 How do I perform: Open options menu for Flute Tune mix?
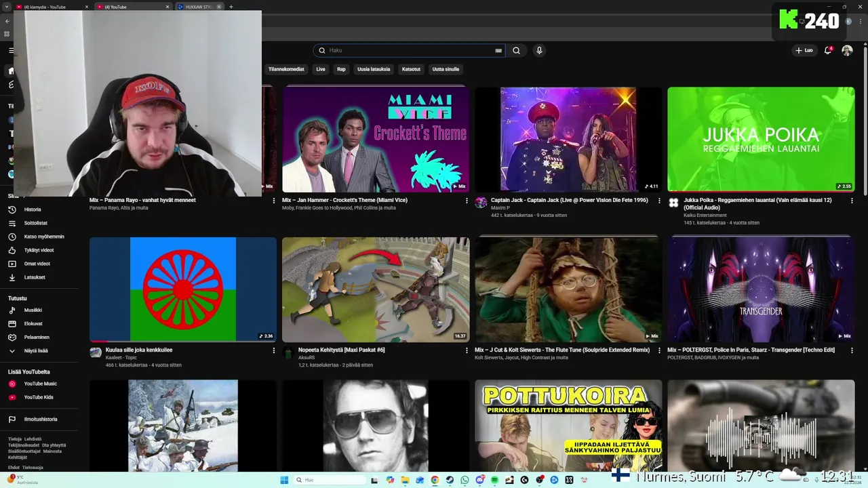pyautogui.click(x=659, y=350)
